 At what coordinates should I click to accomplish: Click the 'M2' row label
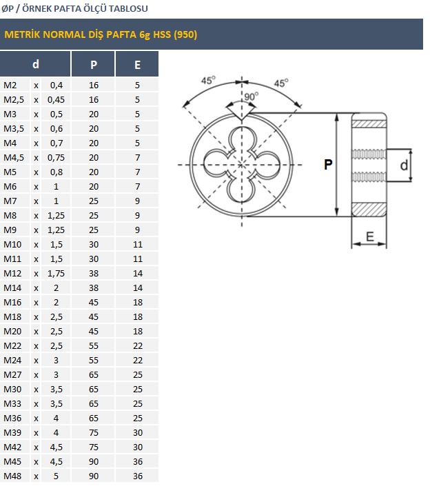click(x=10, y=85)
